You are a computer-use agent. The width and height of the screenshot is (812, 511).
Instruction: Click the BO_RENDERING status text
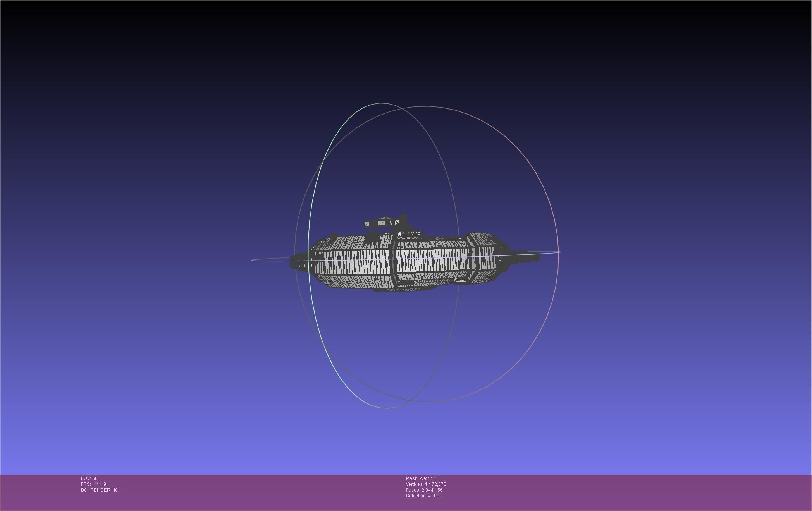click(x=100, y=490)
